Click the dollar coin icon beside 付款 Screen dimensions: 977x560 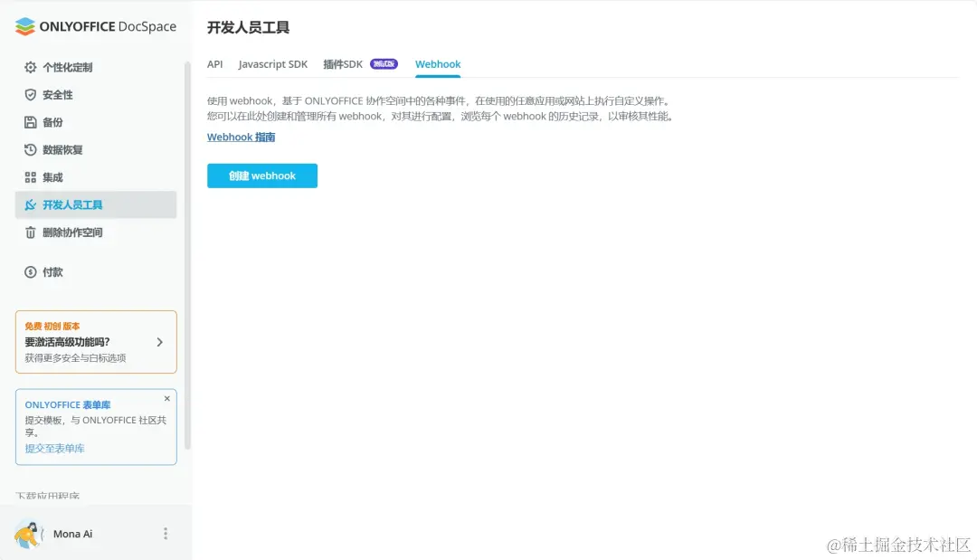click(x=30, y=272)
